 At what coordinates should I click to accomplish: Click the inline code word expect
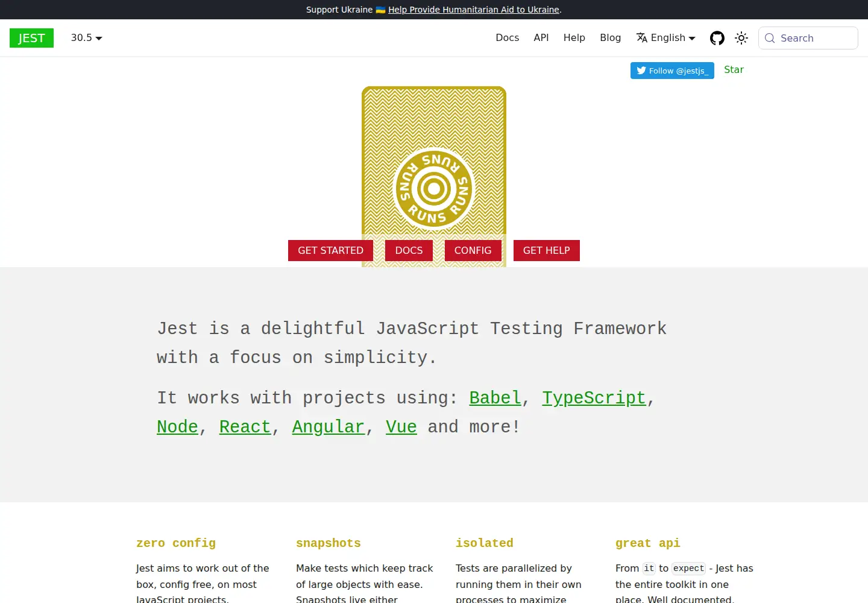pyautogui.click(x=688, y=568)
